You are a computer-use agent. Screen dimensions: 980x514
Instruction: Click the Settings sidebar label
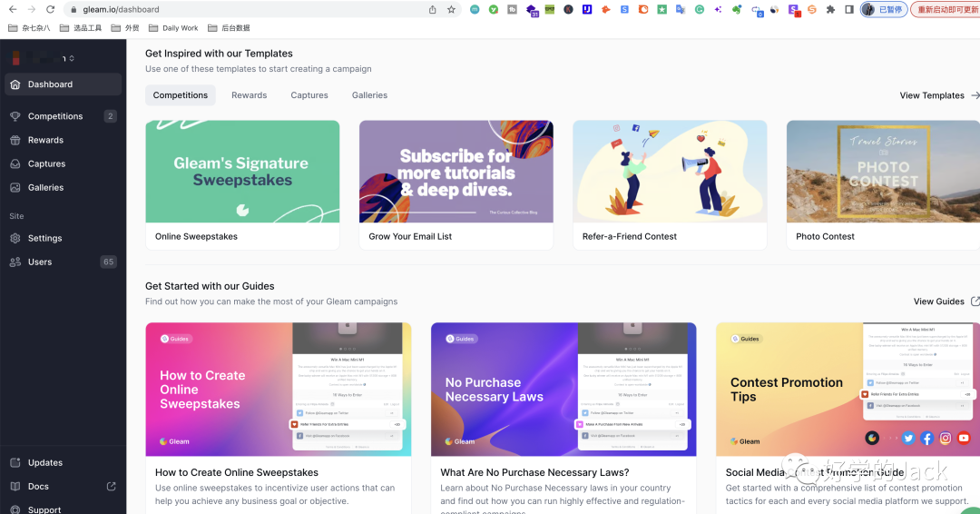[x=45, y=238]
